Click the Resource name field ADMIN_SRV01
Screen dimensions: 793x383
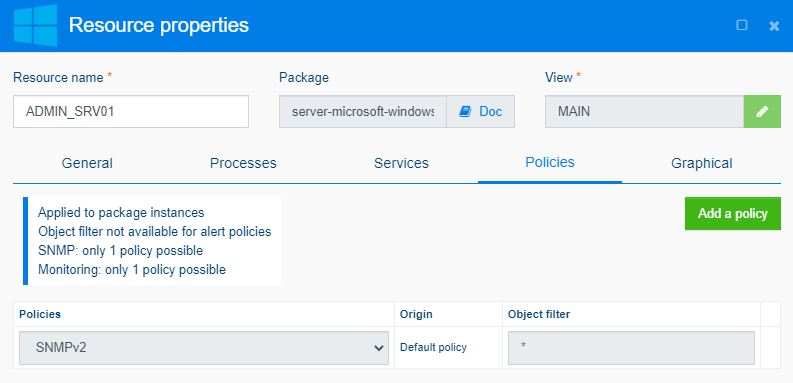coord(131,111)
